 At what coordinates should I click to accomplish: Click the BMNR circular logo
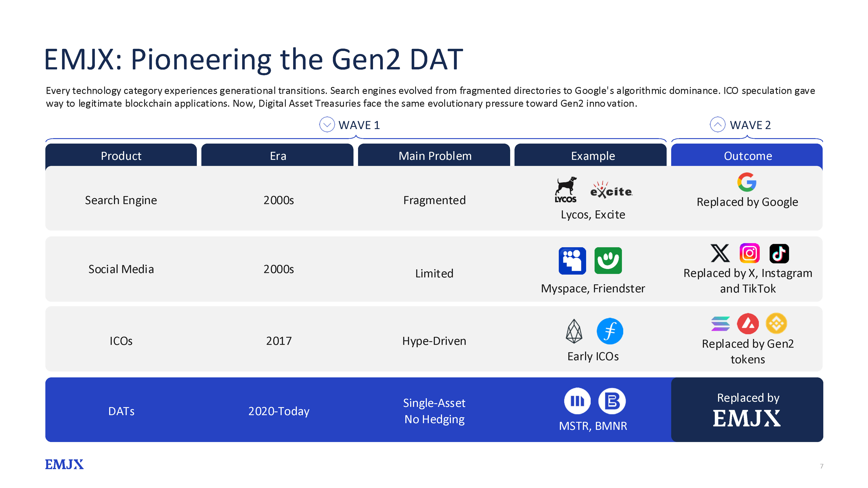click(612, 401)
